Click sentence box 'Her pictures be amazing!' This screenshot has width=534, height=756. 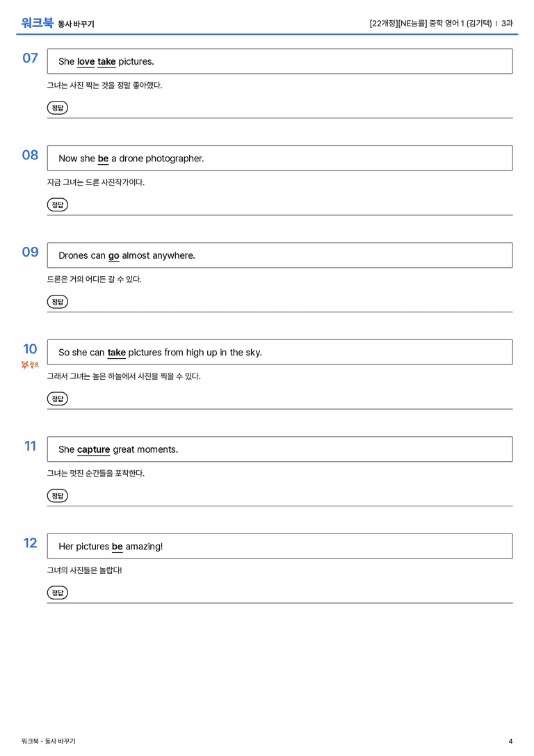click(280, 546)
